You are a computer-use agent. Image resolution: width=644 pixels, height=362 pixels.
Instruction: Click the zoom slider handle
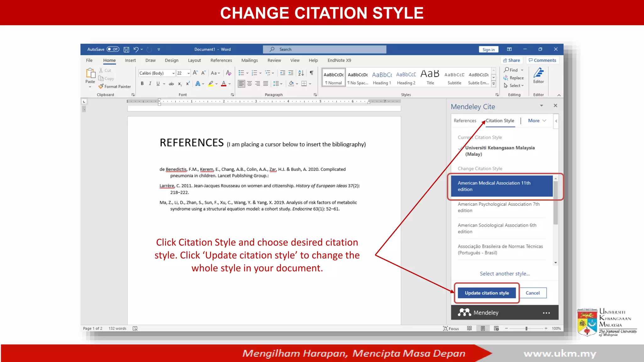526,329
